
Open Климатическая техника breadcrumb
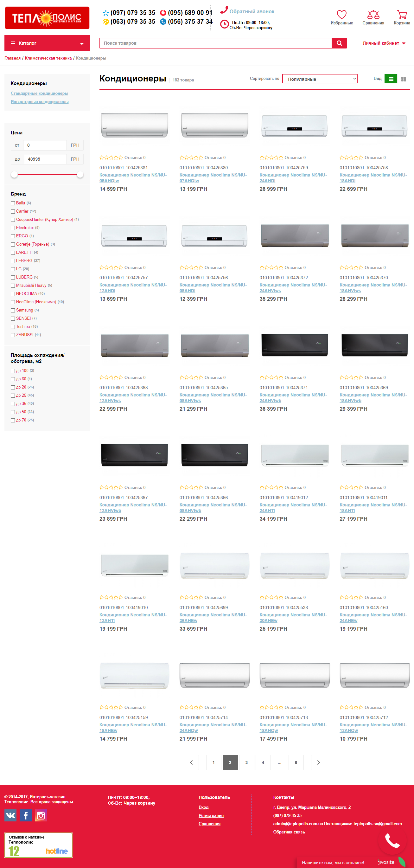[x=48, y=58]
